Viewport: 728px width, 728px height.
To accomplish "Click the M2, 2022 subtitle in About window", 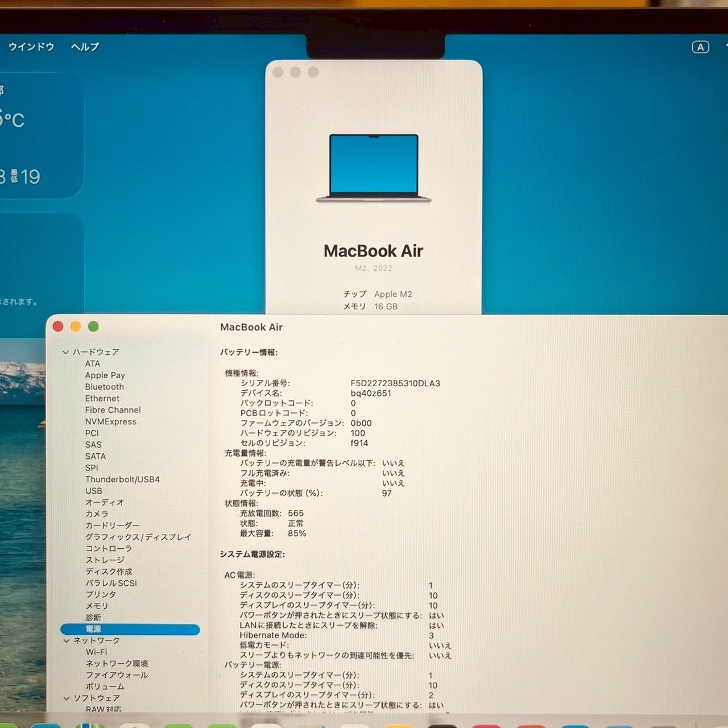I will point(374,268).
